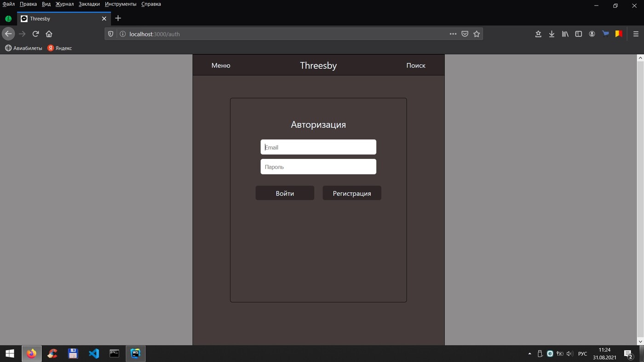The height and width of the screenshot is (362, 644).
Task: Show the sidebar panel icon
Action: [x=579, y=34]
